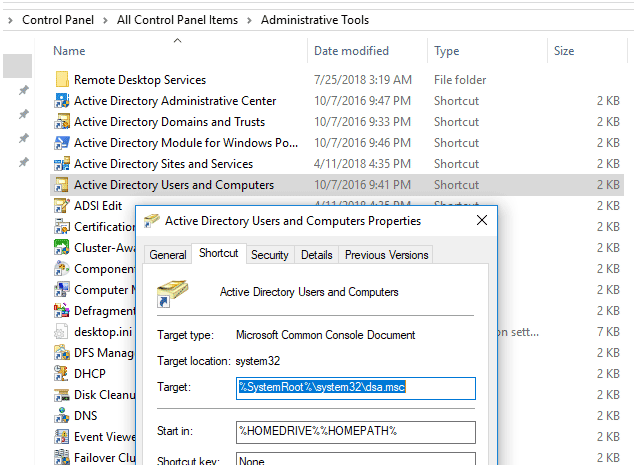Click the DFS Management icon
The image size is (643, 470).
[x=62, y=352]
